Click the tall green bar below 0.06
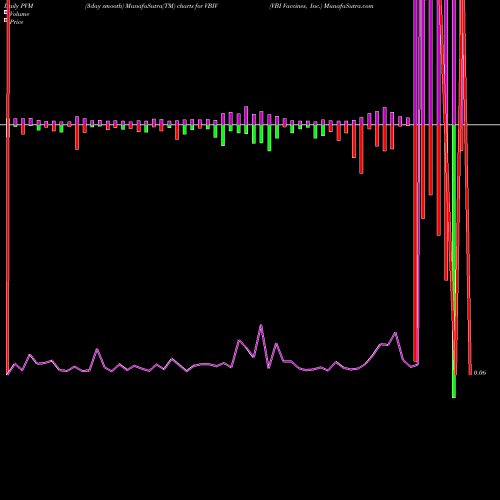 [x=454, y=261]
